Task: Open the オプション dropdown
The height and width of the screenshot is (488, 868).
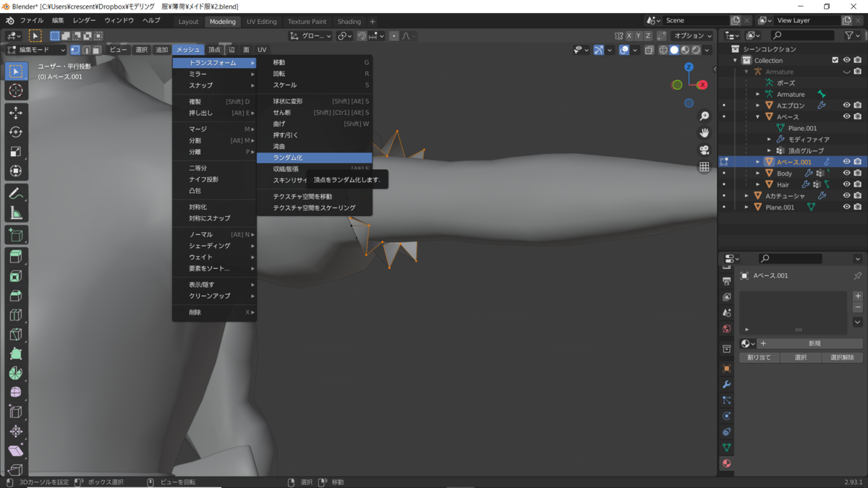Action: 692,35
